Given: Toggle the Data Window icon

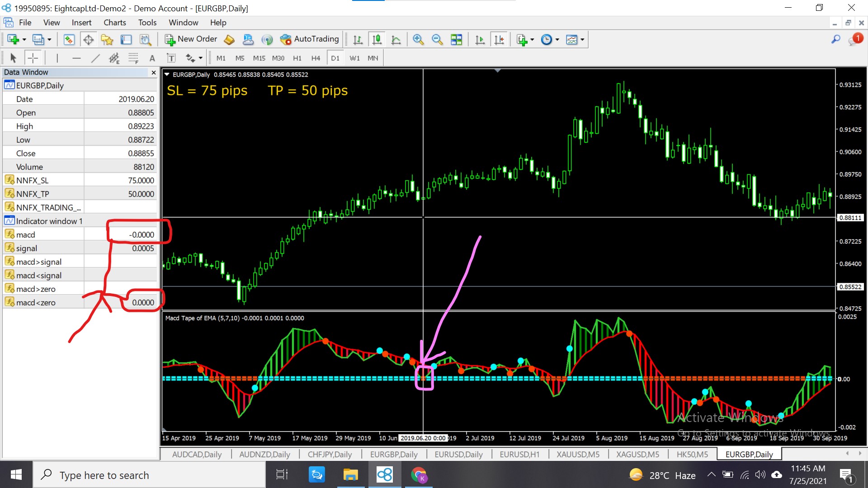Looking at the screenshot, I should click(x=89, y=40).
